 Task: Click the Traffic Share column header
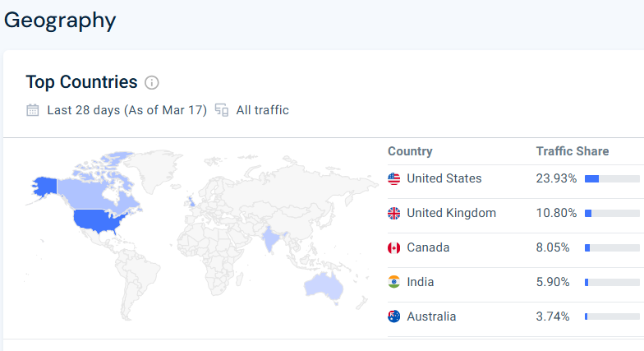point(573,151)
